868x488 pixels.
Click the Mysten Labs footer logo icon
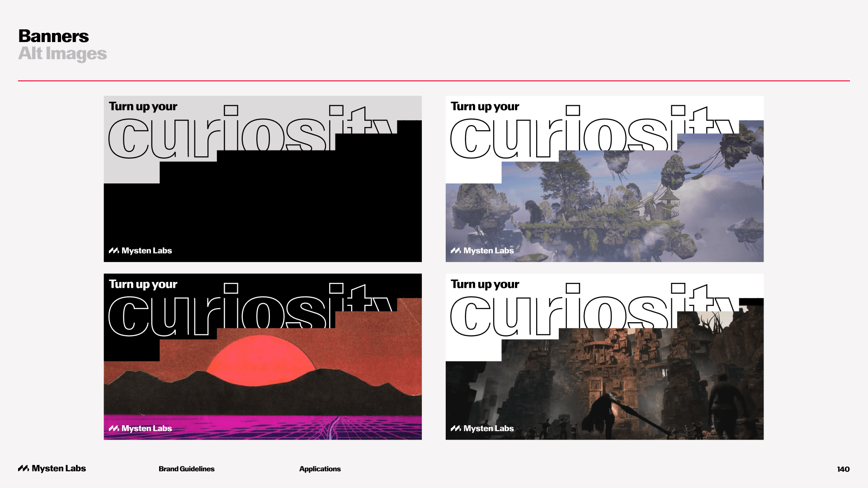[24, 469]
